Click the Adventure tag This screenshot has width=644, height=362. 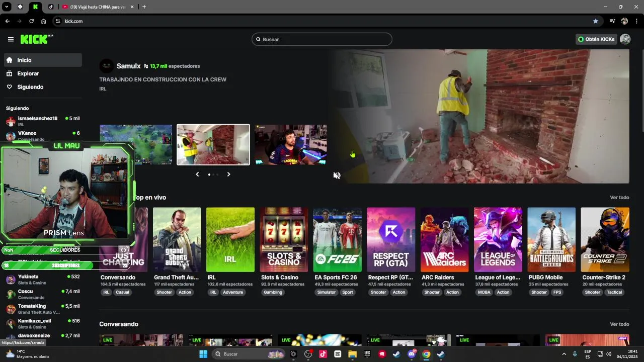point(233,292)
